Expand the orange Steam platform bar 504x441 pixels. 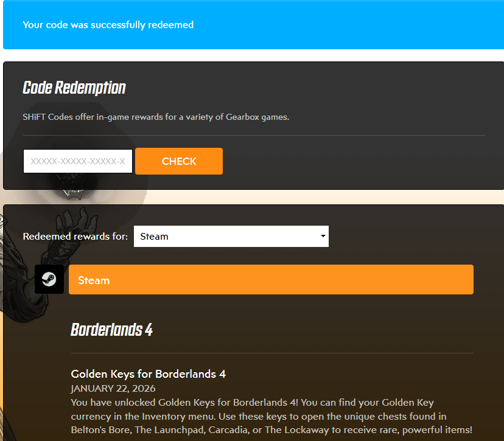point(271,279)
